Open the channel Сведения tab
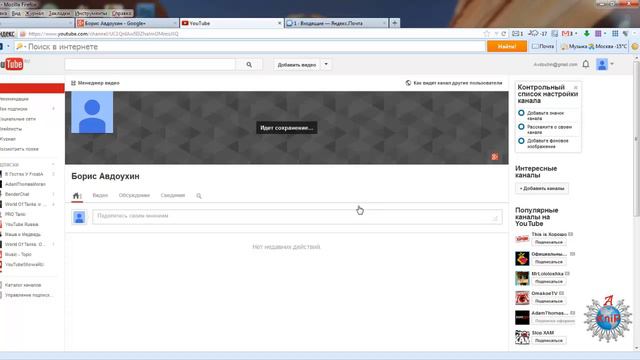 coord(173,196)
